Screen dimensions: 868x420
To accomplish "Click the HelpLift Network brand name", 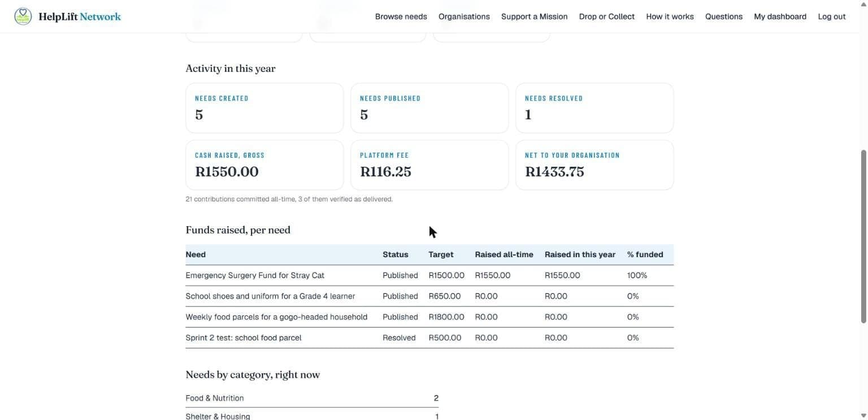I will click(80, 16).
